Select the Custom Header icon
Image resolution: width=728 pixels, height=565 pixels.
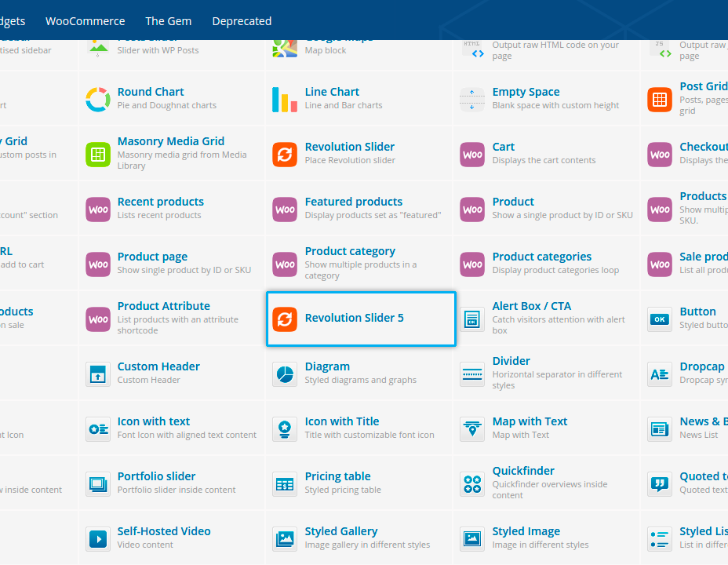tap(98, 374)
